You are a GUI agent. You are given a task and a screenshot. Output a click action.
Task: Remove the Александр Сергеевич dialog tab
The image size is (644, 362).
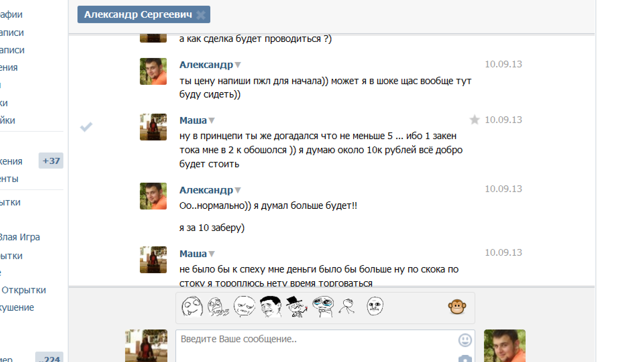click(x=201, y=15)
